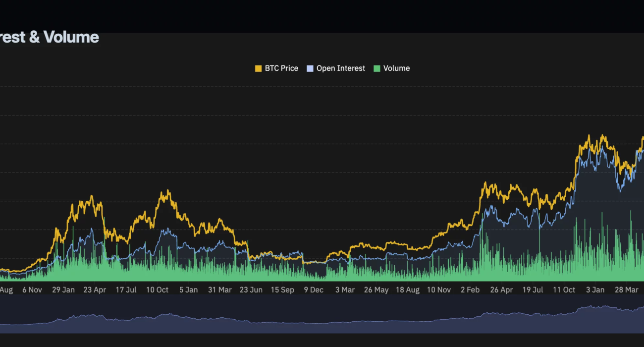Image resolution: width=644 pixels, height=347 pixels.
Task: Click the yellow BTC Price legend square
Action: coord(258,68)
